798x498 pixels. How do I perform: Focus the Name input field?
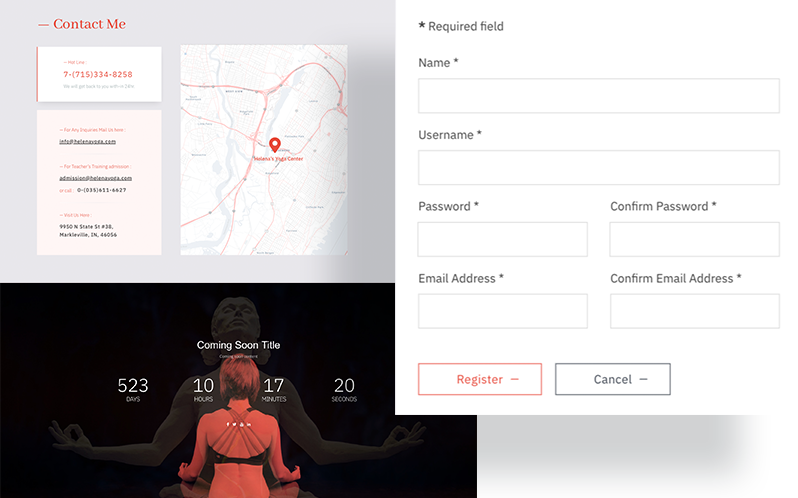click(598, 96)
